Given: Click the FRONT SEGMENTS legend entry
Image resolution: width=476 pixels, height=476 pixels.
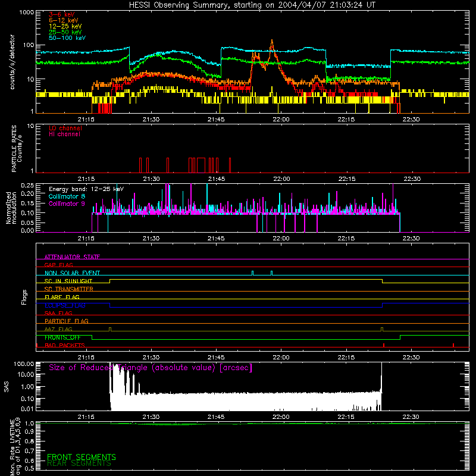Looking at the screenshot, I should pyautogui.click(x=82, y=457).
